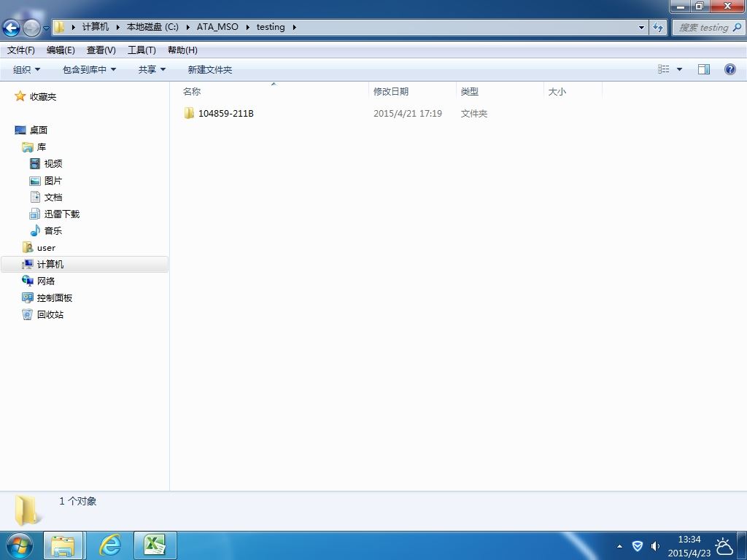The height and width of the screenshot is (560, 747).
Task: Open the 组织 dropdown
Action: tap(27, 69)
